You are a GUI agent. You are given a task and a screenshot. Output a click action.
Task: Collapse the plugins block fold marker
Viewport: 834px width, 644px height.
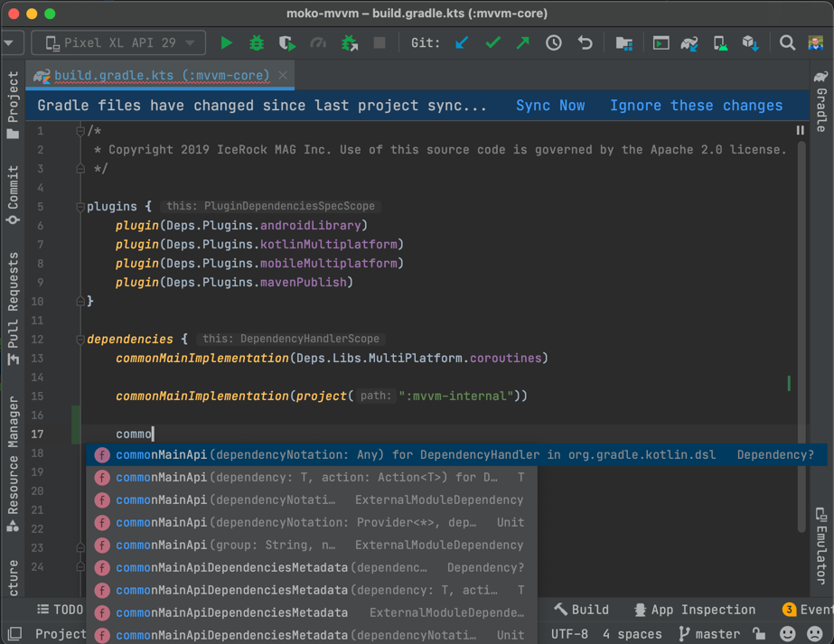pos(80,207)
